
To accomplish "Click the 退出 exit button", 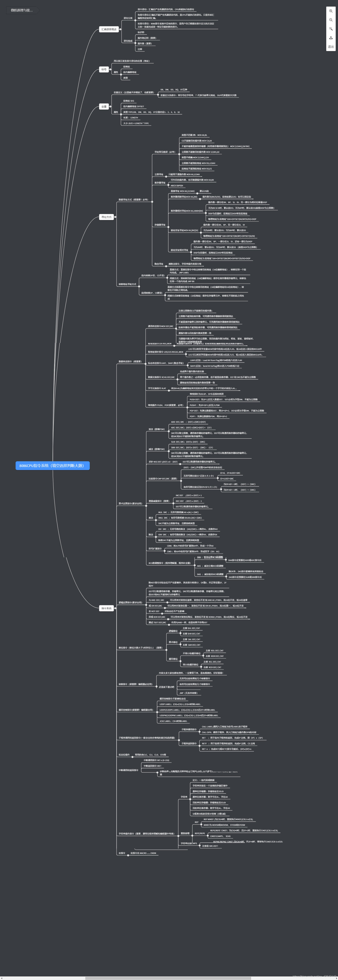I will pyautogui.click(x=331, y=47).
